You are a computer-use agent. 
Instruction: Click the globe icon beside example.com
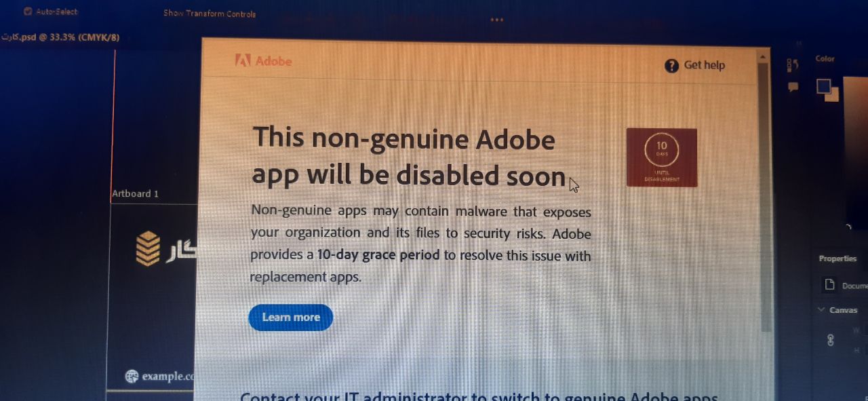click(132, 376)
